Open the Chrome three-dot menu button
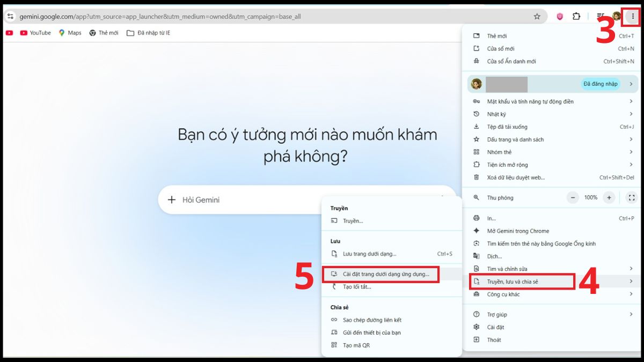 pos(633,17)
